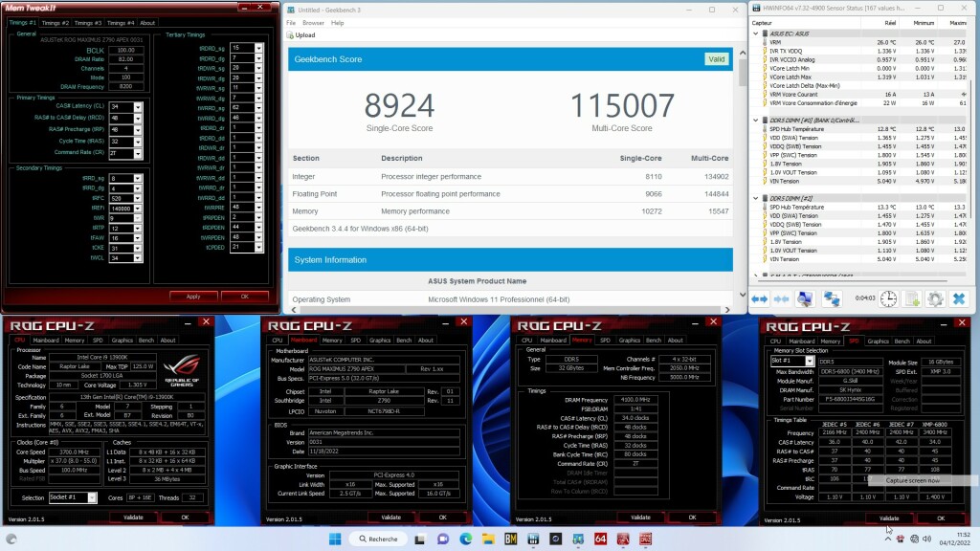Switch to the red 64 taskbar app
Image resolution: width=980 pixels, height=551 pixels.
coord(601,539)
